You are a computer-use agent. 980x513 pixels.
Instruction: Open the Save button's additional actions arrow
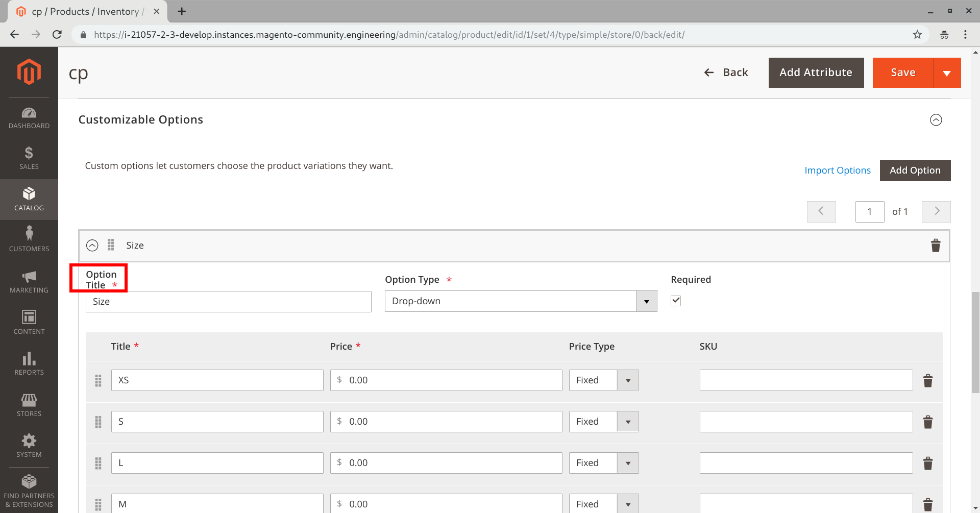pyautogui.click(x=947, y=72)
